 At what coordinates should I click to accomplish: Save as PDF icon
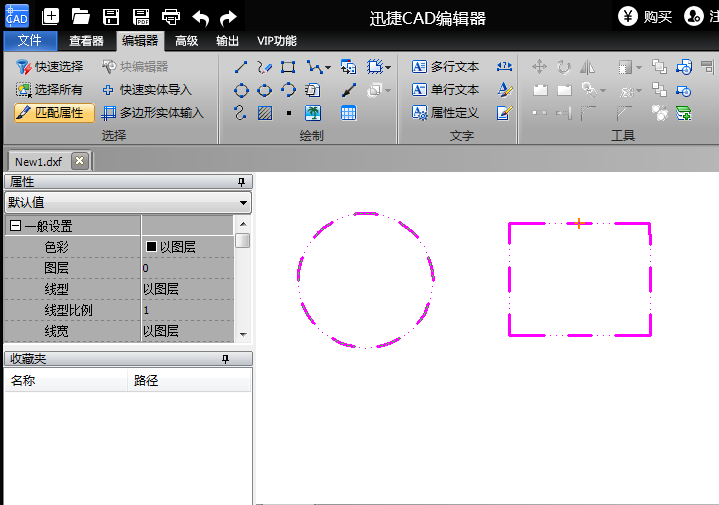pyautogui.click(x=141, y=17)
